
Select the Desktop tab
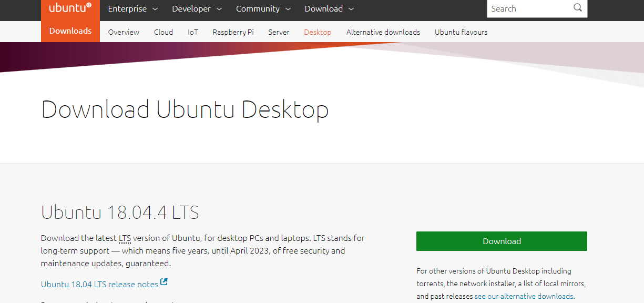click(318, 32)
